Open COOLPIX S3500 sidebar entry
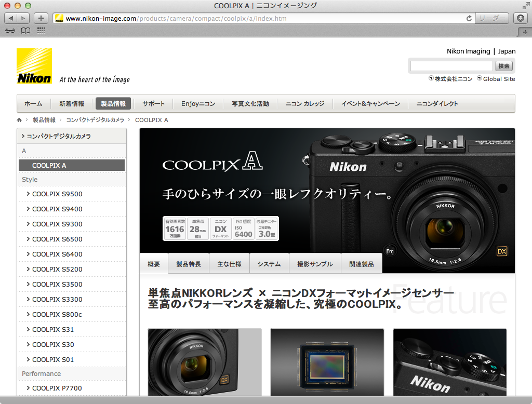Screen dimensions: 532x404 (x=72, y=284)
